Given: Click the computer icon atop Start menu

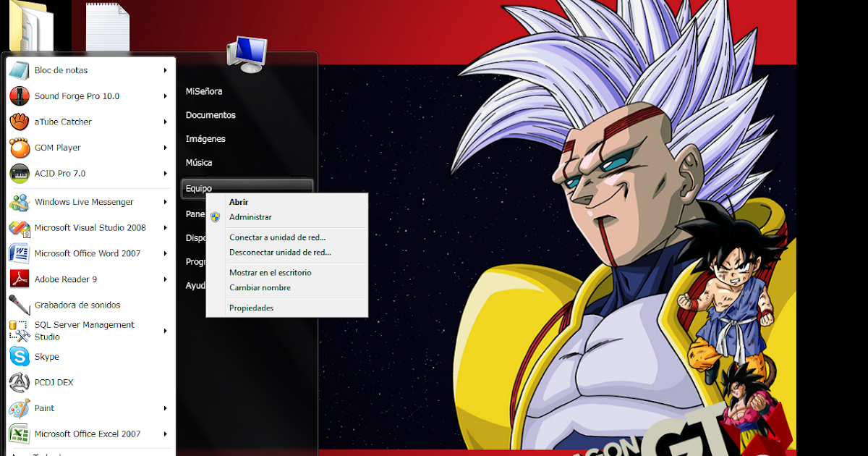Looking at the screenshot, I should (x=247, y=54).
